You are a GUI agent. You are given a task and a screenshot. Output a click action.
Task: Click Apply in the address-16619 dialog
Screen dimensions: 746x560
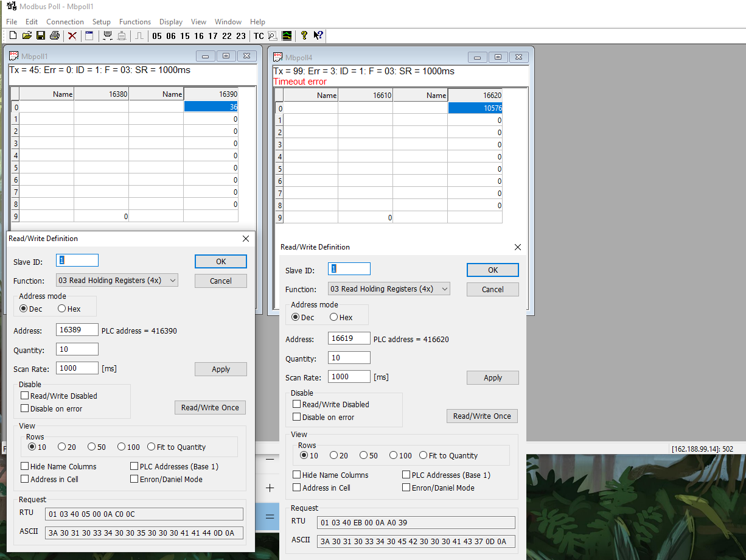click(493, 377)
